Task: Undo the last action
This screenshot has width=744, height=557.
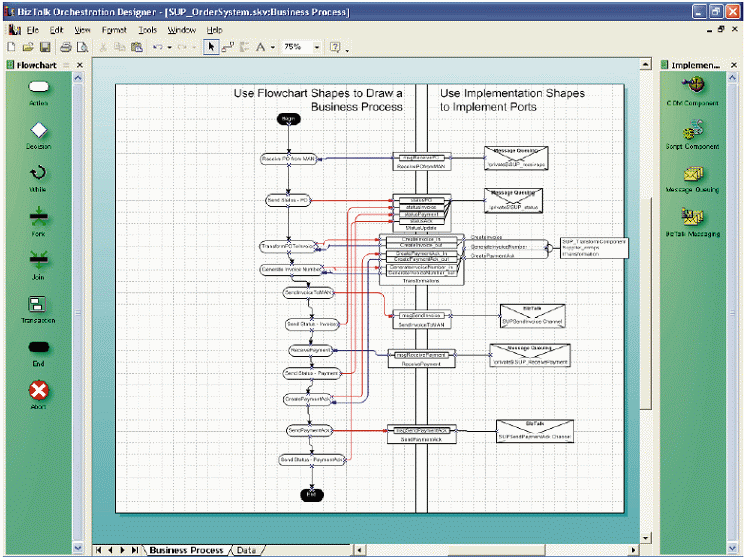Action: 158,47
